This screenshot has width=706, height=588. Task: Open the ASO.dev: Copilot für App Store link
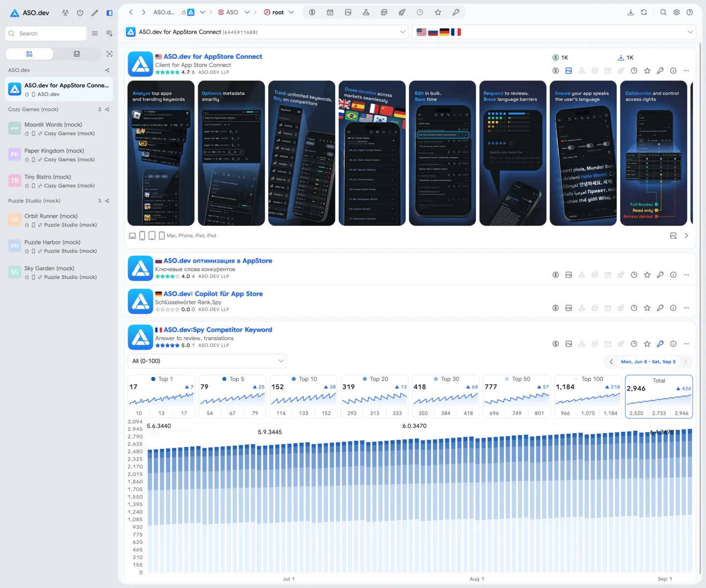(x=213, y=294)
